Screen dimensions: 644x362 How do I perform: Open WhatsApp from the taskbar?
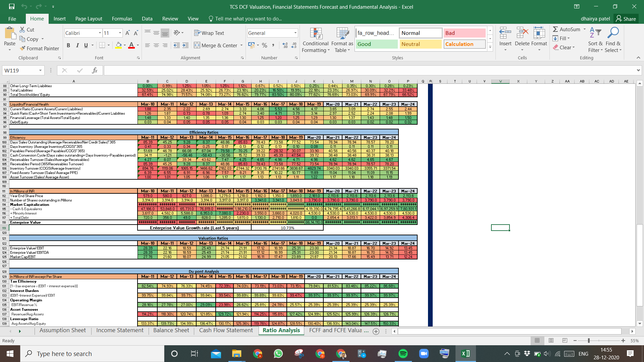[x=278, y=354]
